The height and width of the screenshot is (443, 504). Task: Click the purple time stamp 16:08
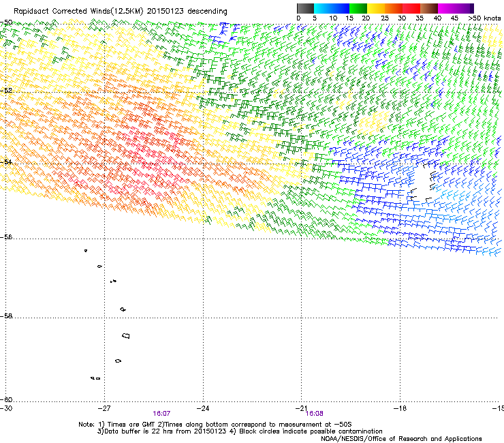[x=315, y=414]
